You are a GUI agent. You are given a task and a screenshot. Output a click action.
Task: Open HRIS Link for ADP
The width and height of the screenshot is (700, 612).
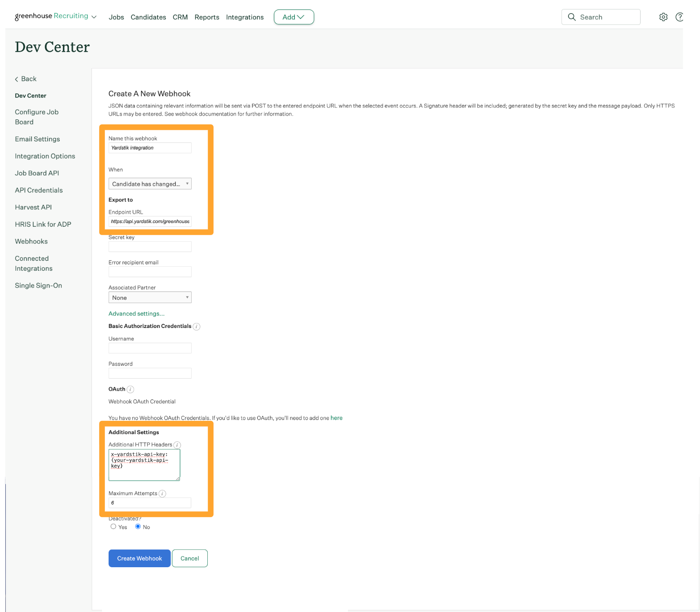pyautogui.click(x=43, y=224)
